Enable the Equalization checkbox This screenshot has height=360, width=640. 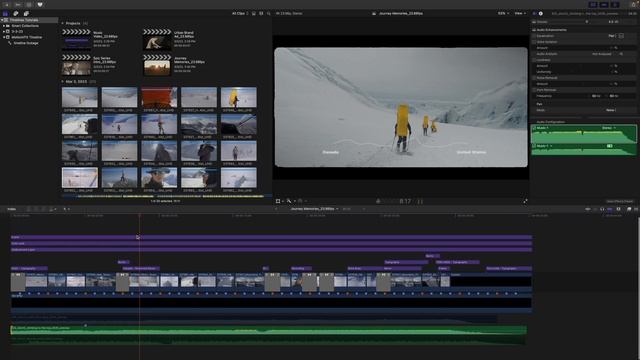tap(534, 36)
